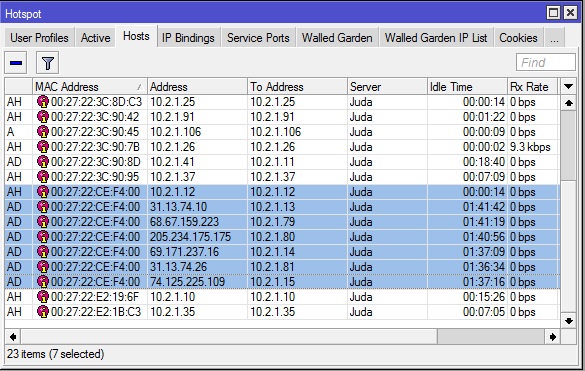The height and width of the screenshot is (371, 585).
Task: Click the horizontal scrollbar thumb
Action: pyautogui.click(x=491, y=337)
